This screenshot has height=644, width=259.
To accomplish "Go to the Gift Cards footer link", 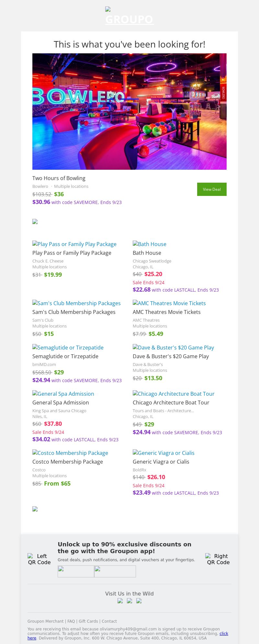I will tap(88, 621).
